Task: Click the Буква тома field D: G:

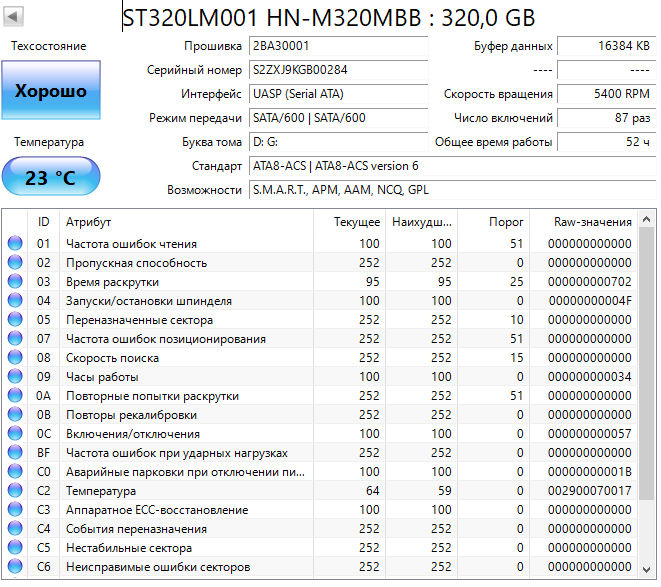Action: [x=339, y=142]
